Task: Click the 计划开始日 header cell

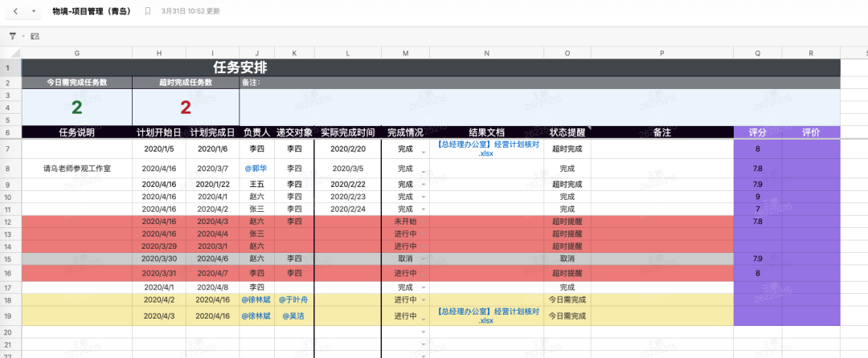Action: [x=159, y=132]
